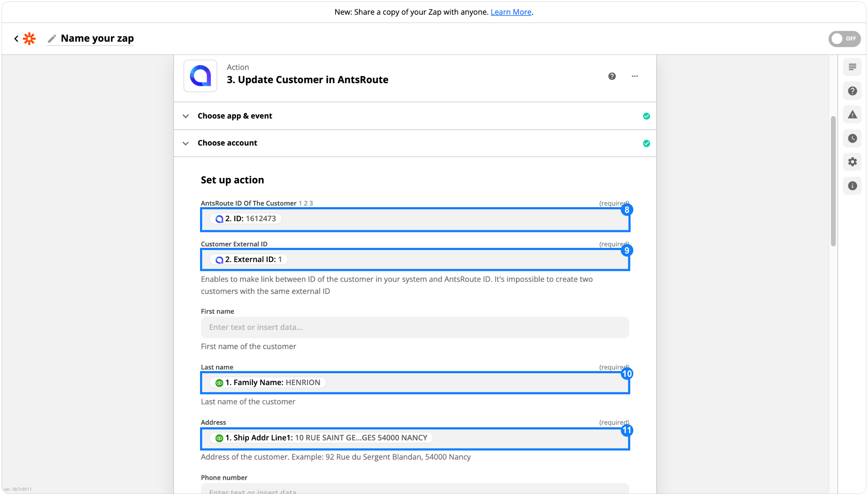Go back using the left chevron arrow
868x495 pixels.
click(x=16, y=39)
